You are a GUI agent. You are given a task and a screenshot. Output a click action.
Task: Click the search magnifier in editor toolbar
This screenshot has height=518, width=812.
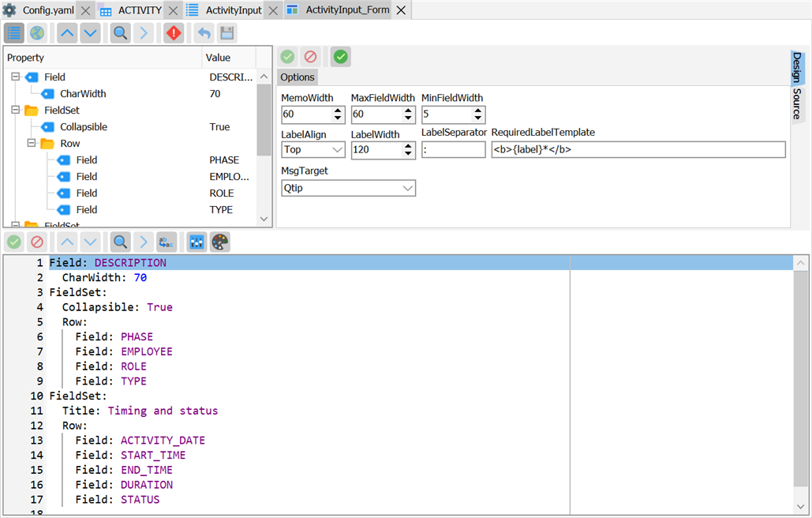tap(120, 242)
